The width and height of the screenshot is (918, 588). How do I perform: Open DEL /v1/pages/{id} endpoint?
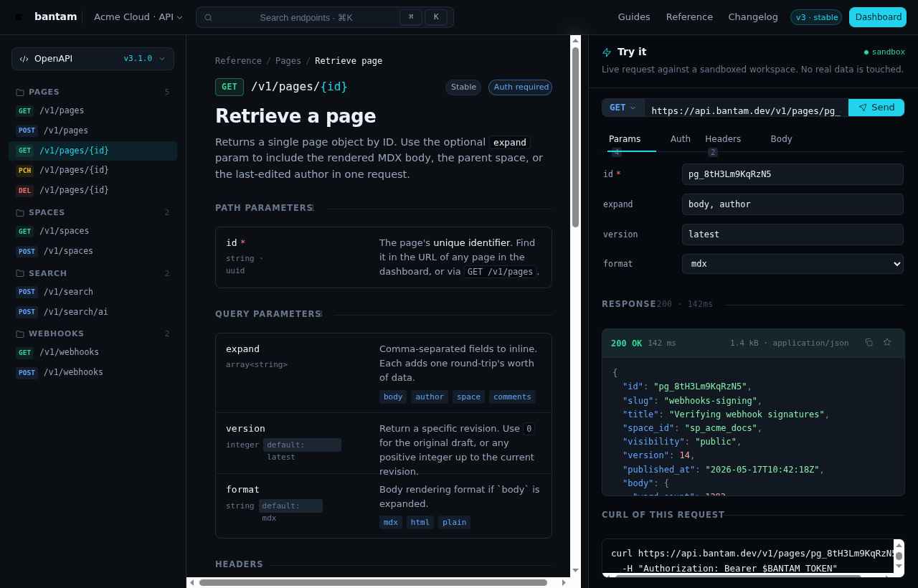[93, 190]
